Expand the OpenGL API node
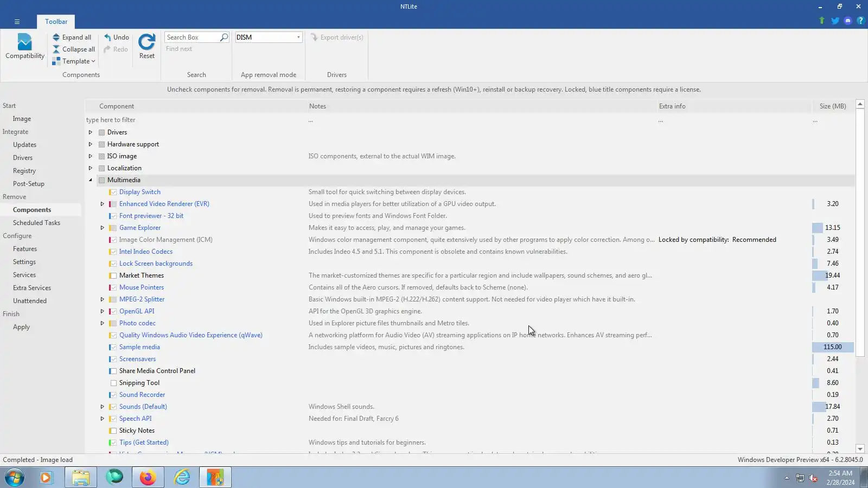Screen dimensions: 868x488 102,311
